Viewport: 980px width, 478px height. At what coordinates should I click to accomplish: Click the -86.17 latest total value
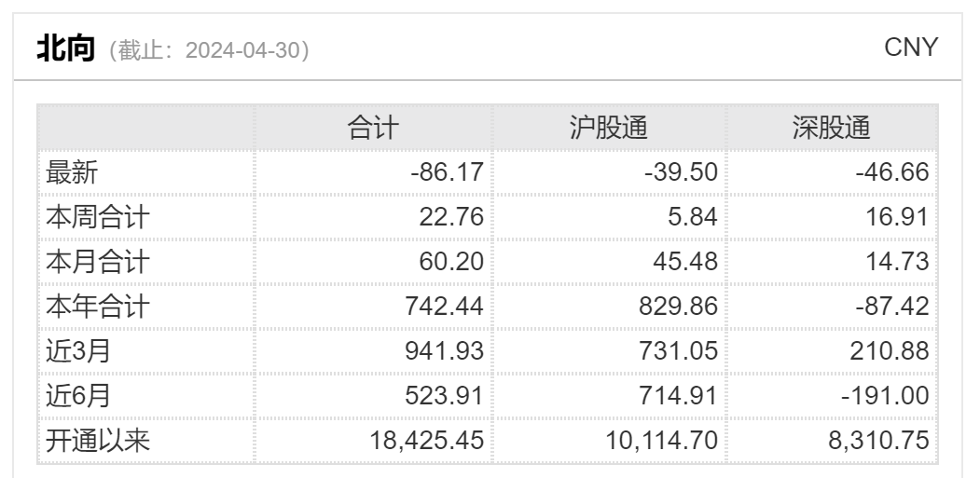click(447, 172)
